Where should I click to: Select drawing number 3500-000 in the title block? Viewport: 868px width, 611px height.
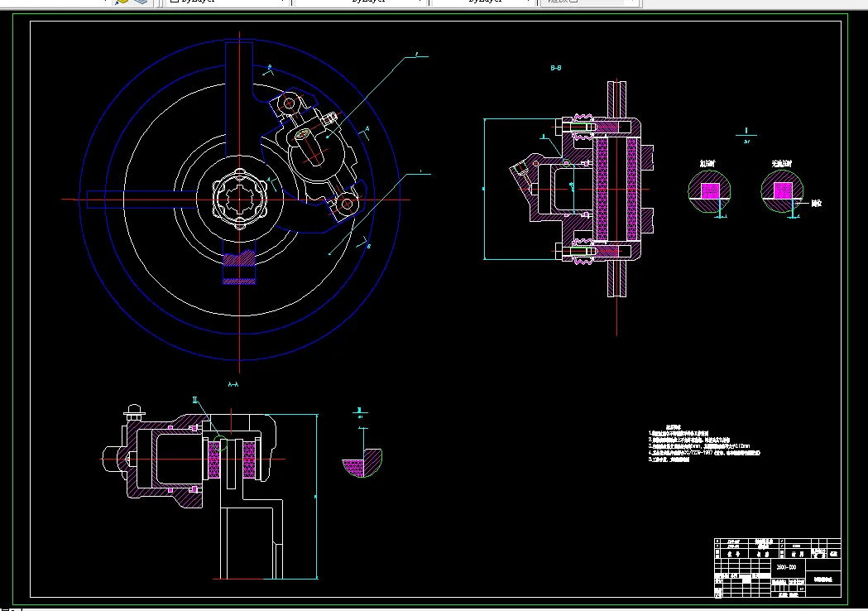(786, 567)
